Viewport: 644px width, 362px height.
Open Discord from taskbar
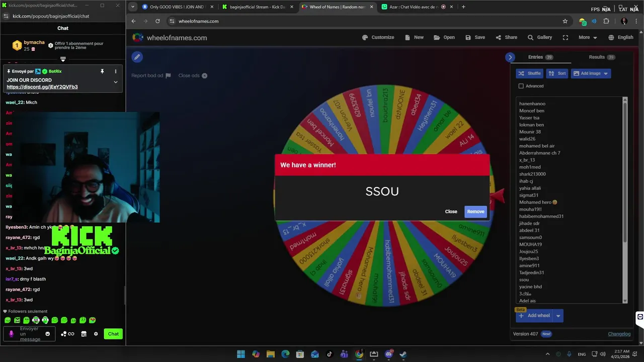[388, 354]
